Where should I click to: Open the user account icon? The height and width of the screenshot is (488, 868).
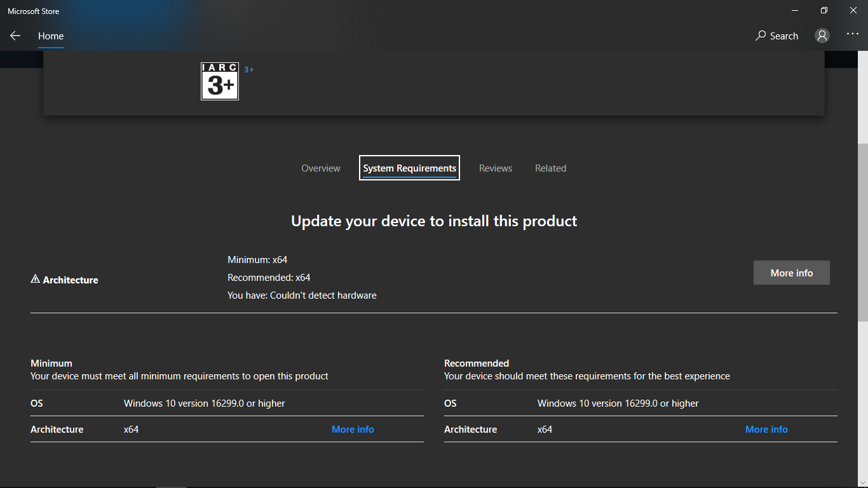coord(822,36)
